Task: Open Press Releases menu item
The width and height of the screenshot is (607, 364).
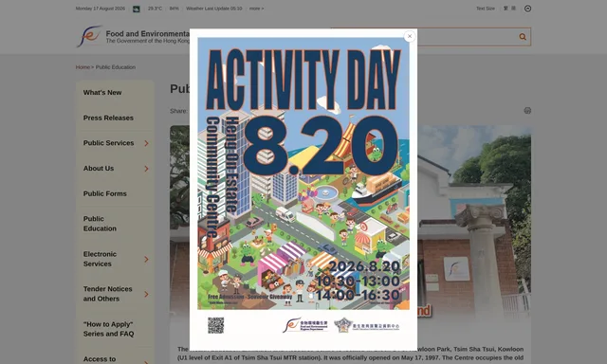Action: click(x=108, y=118)
